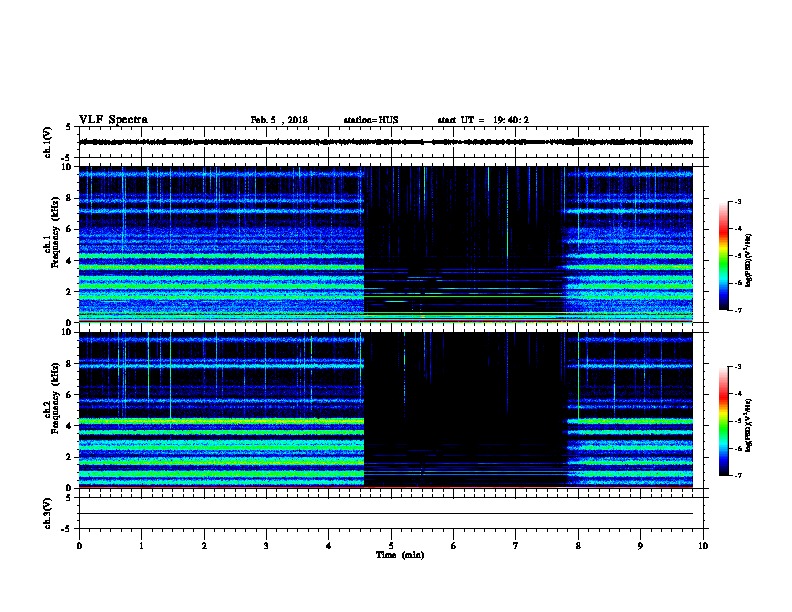Screen dimensions: 792x612
Task: Click the ch.2 Frequency (kHz) axis label
Action: (51, 398)
